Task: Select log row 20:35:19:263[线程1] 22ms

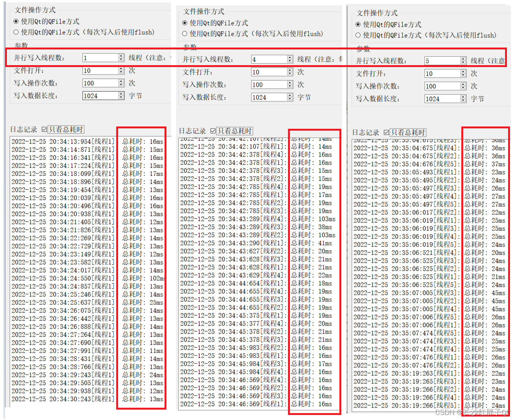Action: pyautogui.click(x=429, y=374)
